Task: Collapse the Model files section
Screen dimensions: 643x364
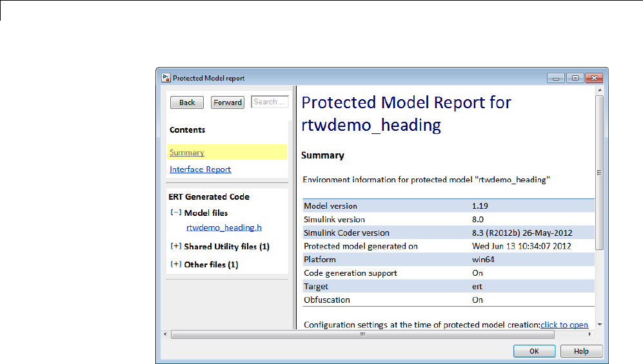Action: [176, 212]
